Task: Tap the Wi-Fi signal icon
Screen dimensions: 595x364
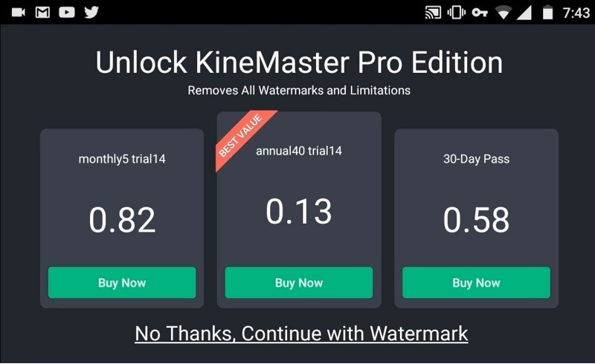Action: tap(504, 13)
